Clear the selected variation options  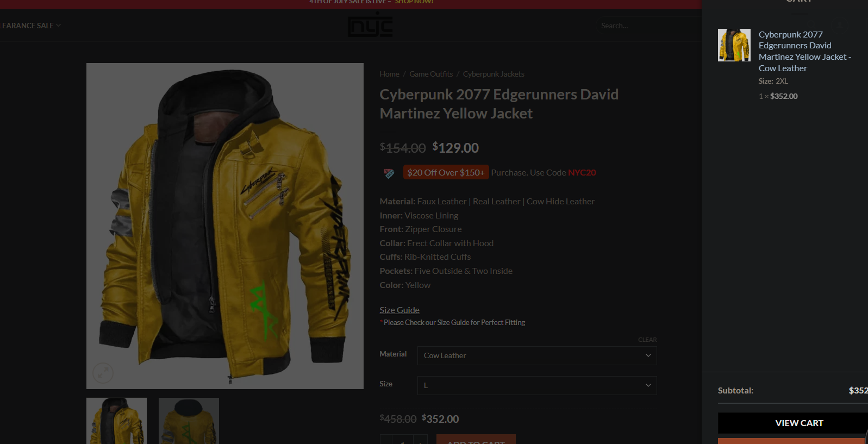[647, 340]
